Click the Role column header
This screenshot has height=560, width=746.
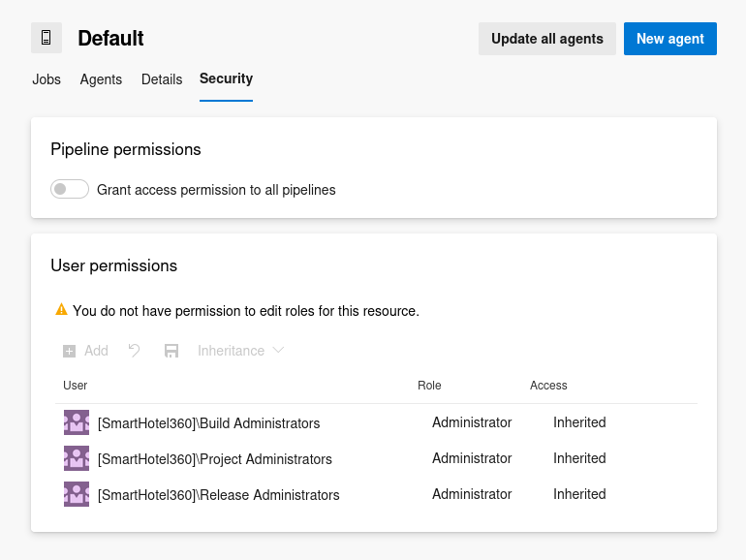click(429, 386)
